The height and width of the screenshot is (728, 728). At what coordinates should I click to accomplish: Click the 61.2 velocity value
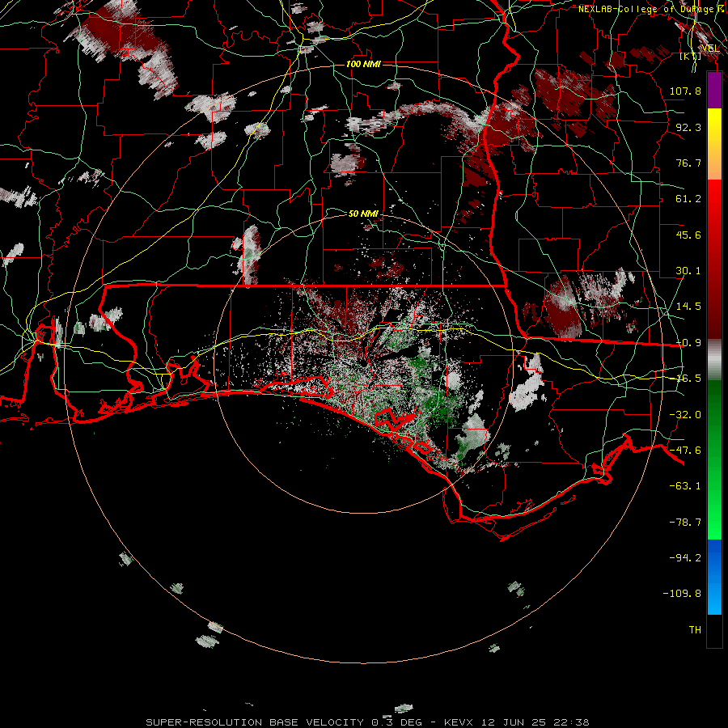688,199
